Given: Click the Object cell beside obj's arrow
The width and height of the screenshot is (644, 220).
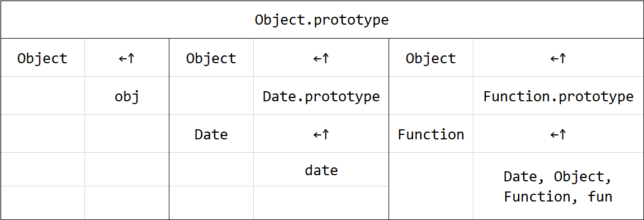Looking at the screenshot, I should 42,58.
